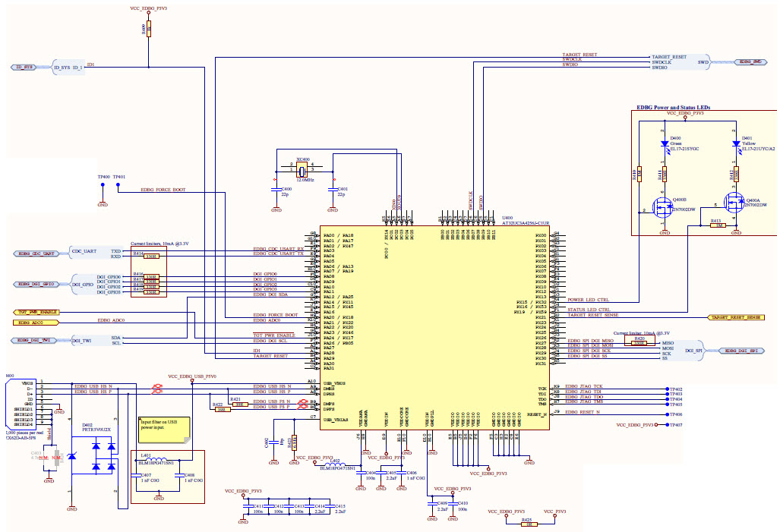Select the EDBG Power and Status LEDs title
This screenshot has width=780, height=532.
click(x=674, y=108)
